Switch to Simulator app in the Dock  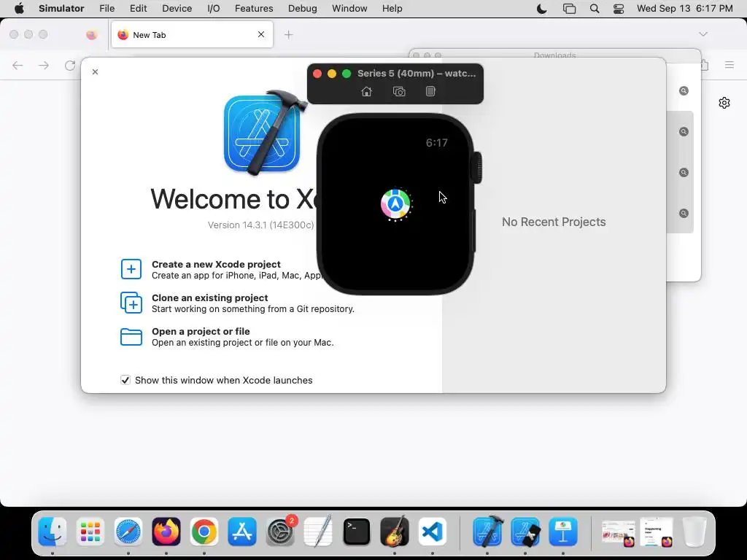(525, 532)
